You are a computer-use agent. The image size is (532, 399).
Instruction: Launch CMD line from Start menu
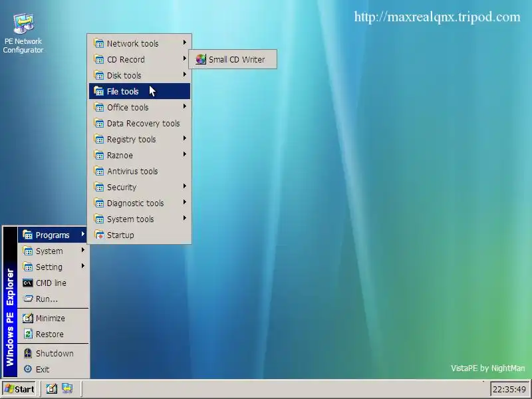(53, 283)
